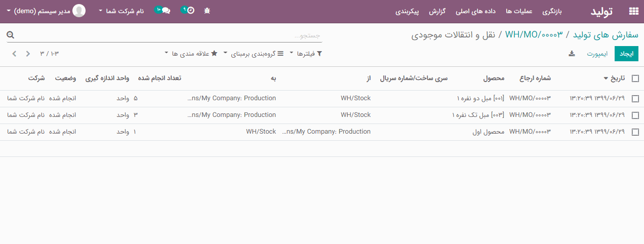The width and height of the screenshot is (644, 244).
Task: Click the download export icon
Action: [572, 54]
